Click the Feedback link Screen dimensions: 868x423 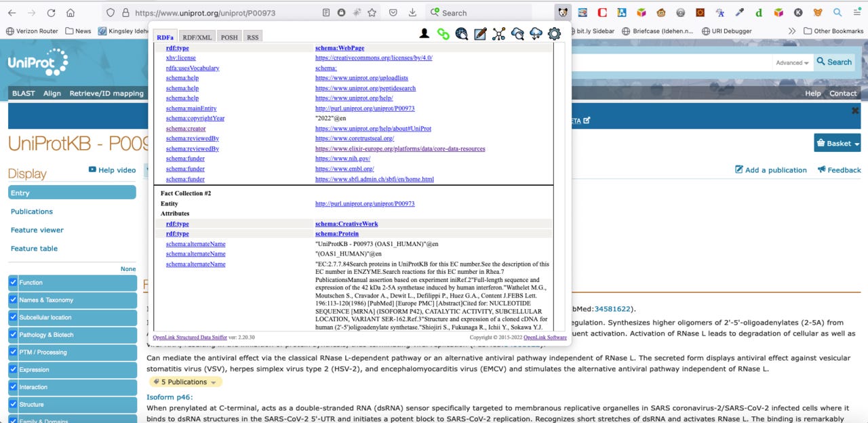839,169
